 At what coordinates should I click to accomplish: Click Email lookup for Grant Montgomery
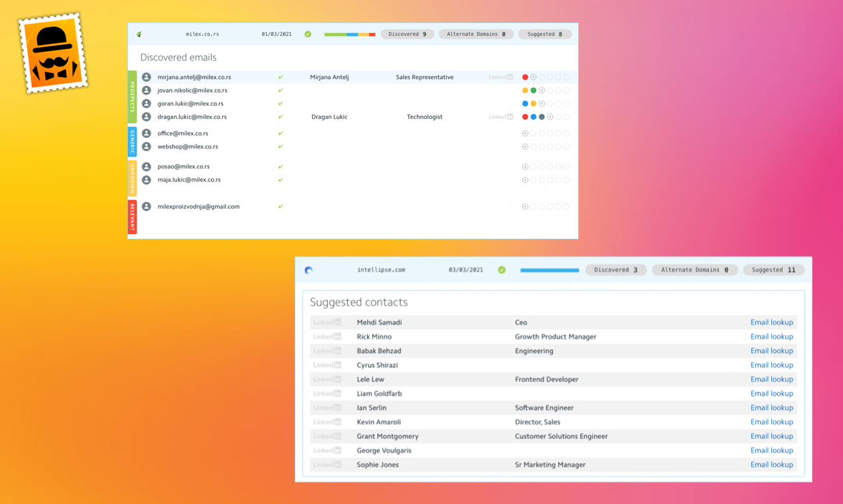(772, 436)
